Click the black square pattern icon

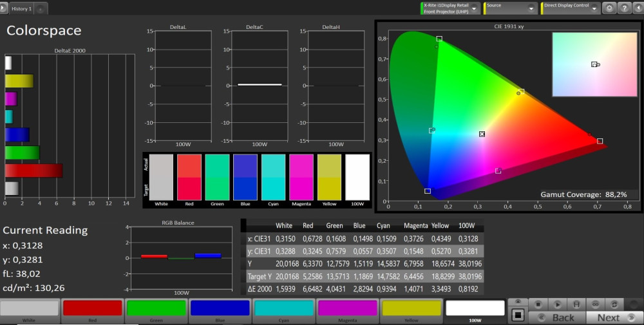pyautogui.click(x=517, y=315)
